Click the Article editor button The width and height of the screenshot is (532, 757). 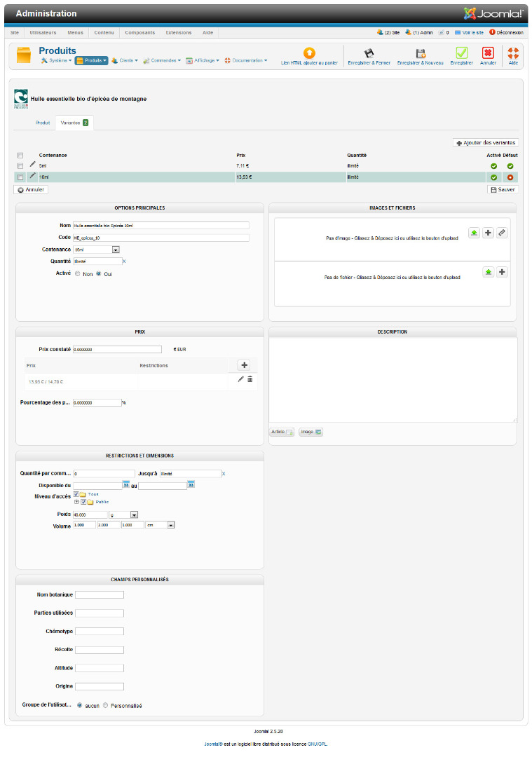click(282, 432)
